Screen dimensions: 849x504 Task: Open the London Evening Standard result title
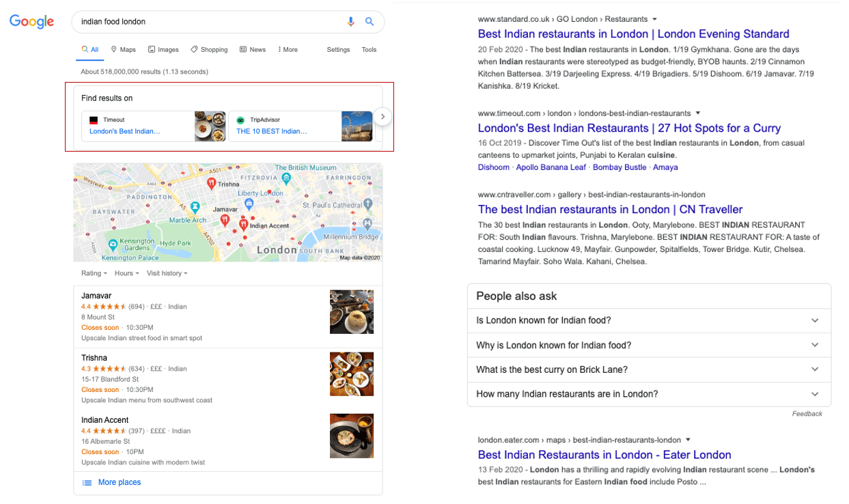(x=633, y=34)
